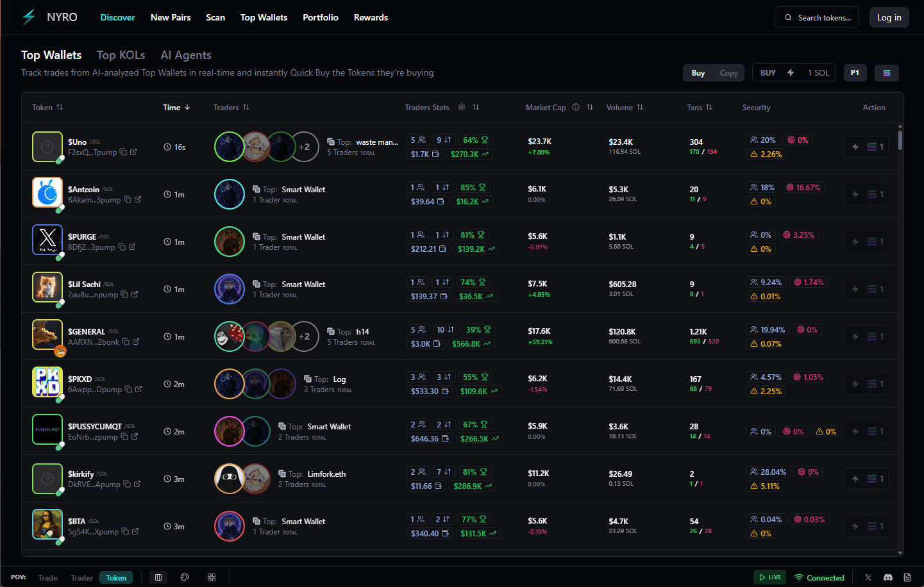Select the Trader POV option

coord(81,577)
